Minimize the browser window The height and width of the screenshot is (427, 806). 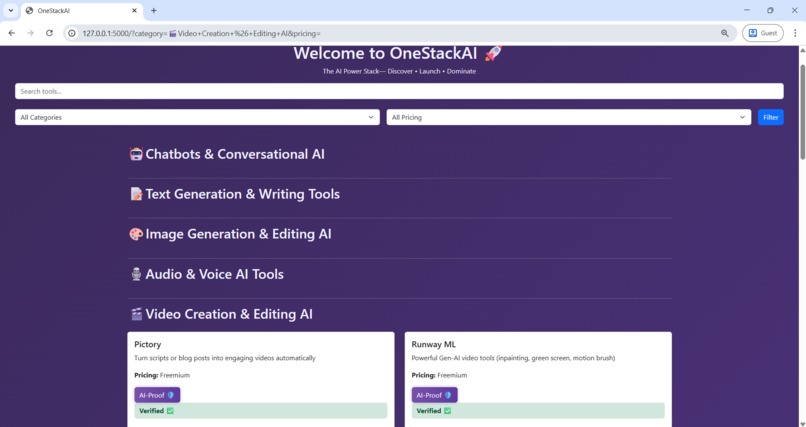747,10
